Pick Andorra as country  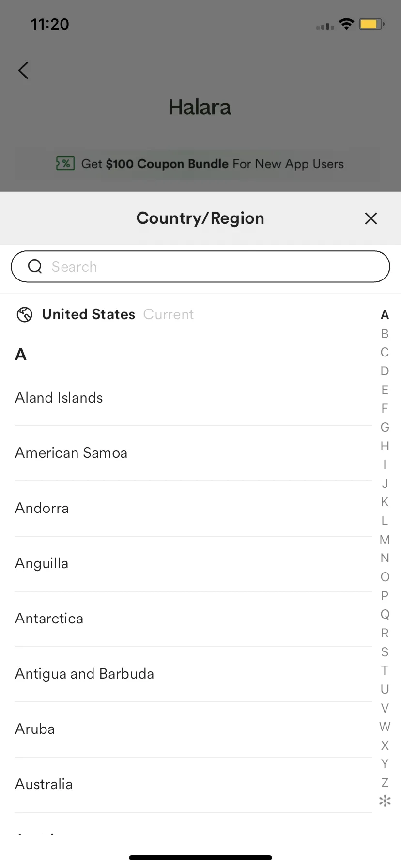click(x=42, y=509)
